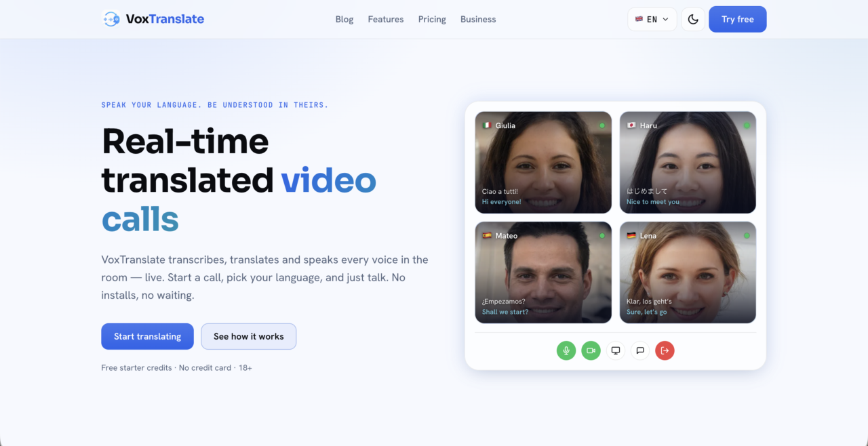Click the VoxTranslate logo icon
Screen dimensions: 868x446
[x=111, y=19]
